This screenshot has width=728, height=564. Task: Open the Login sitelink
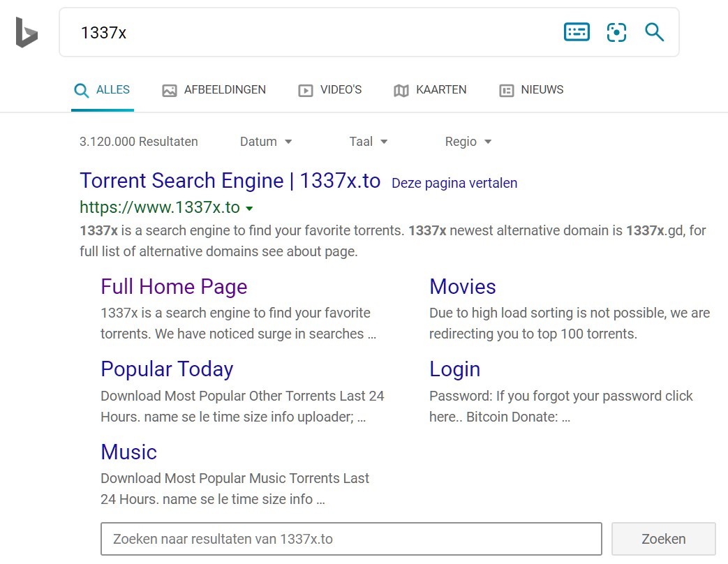pos(454,369)
